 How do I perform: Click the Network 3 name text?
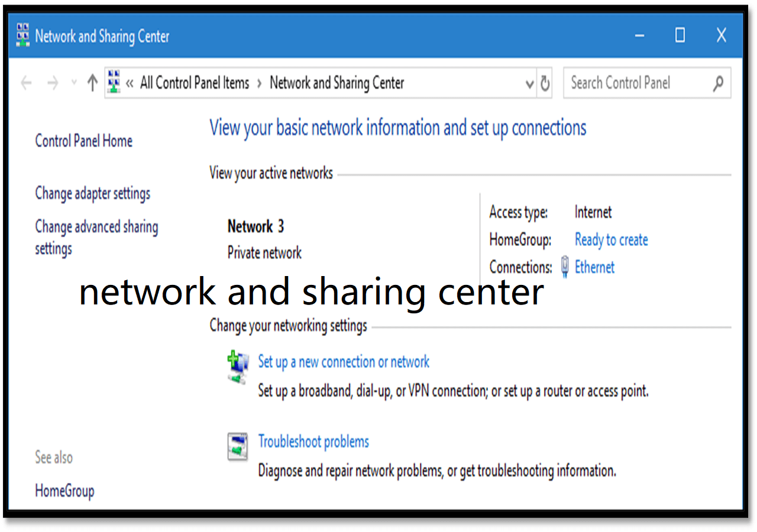click(255, 226)
